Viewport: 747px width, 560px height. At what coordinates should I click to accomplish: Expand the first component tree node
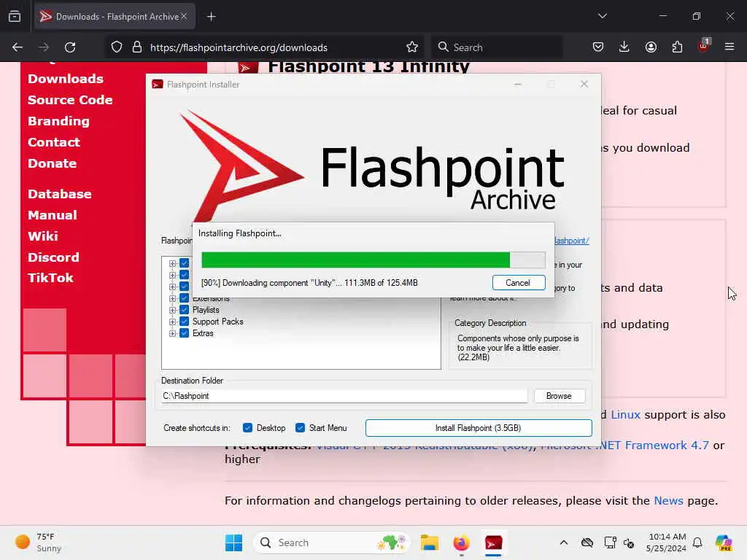(x=172, y=263)
